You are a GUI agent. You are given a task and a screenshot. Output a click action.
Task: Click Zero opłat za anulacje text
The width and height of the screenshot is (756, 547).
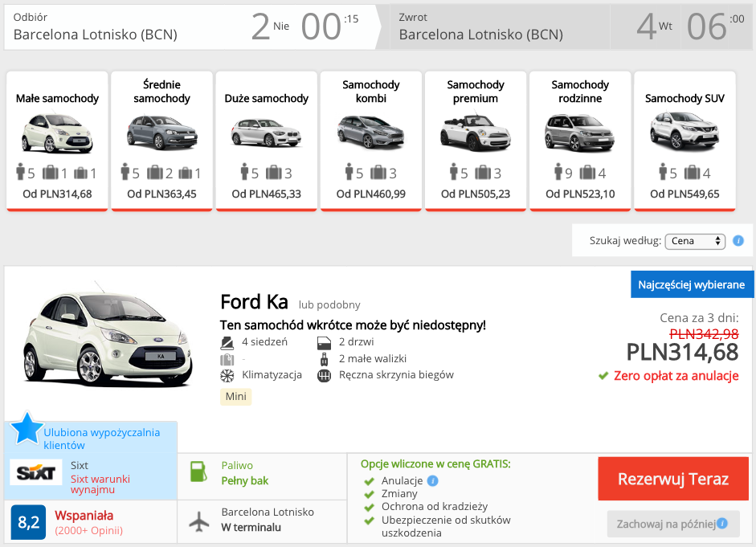pos(676,376)
